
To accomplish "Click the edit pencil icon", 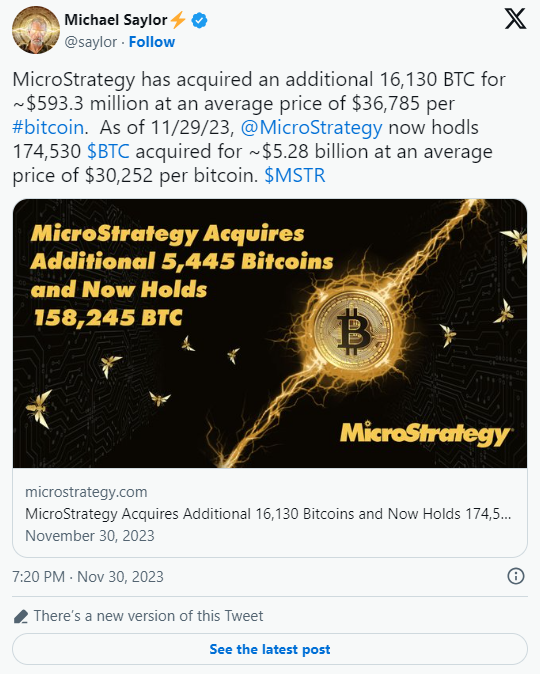I will tap(21, 616).
